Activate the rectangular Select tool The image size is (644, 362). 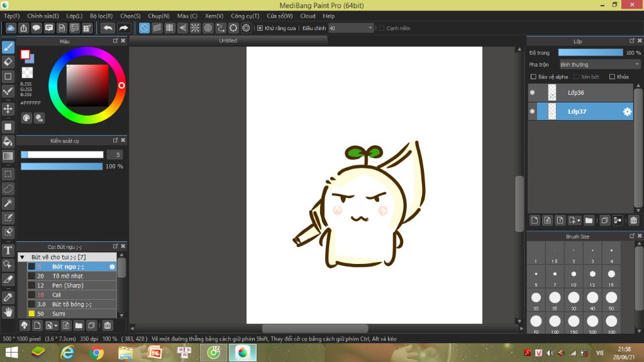click(x=8, y=174)
